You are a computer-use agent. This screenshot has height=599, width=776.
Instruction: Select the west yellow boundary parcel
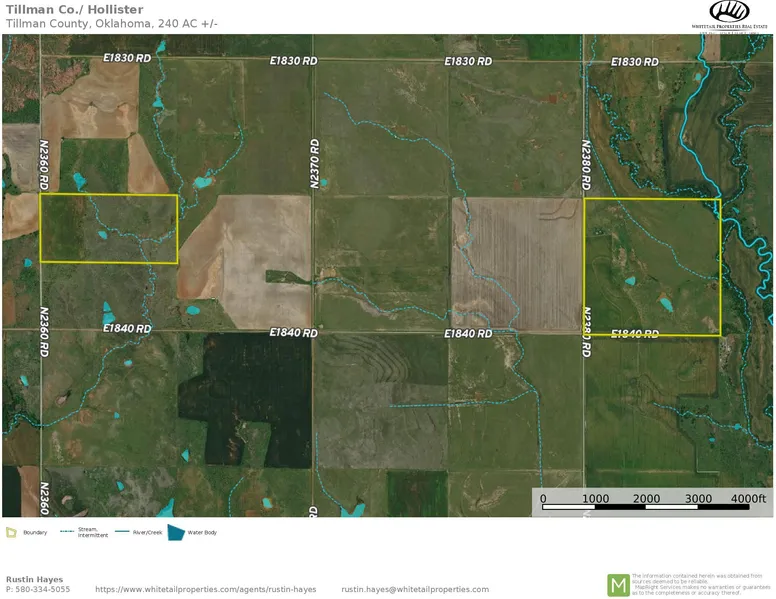pos(108,229)
